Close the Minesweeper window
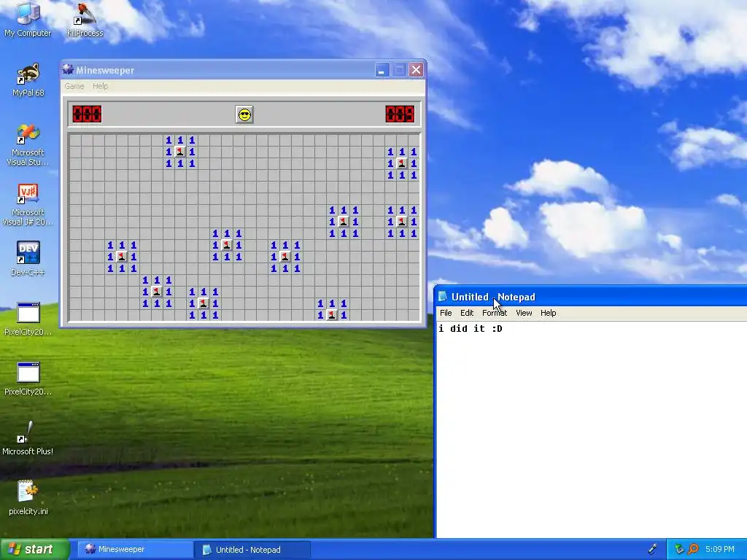Viewport: 747px width, 560px height. click(416, 70)
